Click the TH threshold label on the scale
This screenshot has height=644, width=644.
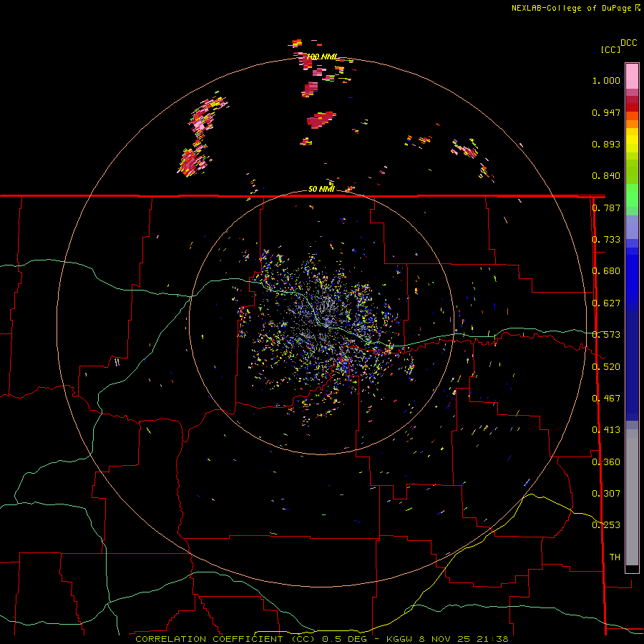[x=615, y=557]
